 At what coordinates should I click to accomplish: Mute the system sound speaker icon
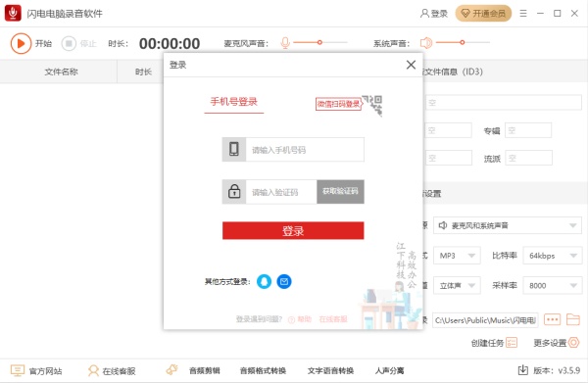426,43
